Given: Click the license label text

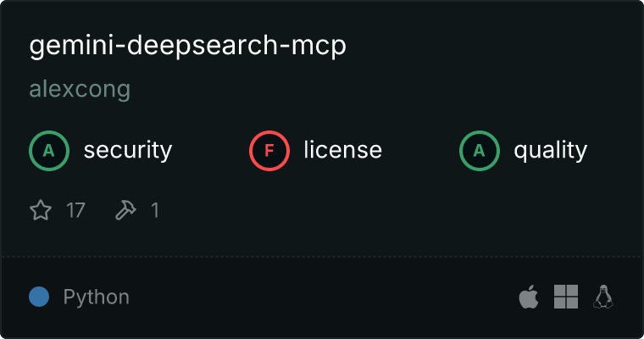Looking at the screenshot, I should point(343,149).
